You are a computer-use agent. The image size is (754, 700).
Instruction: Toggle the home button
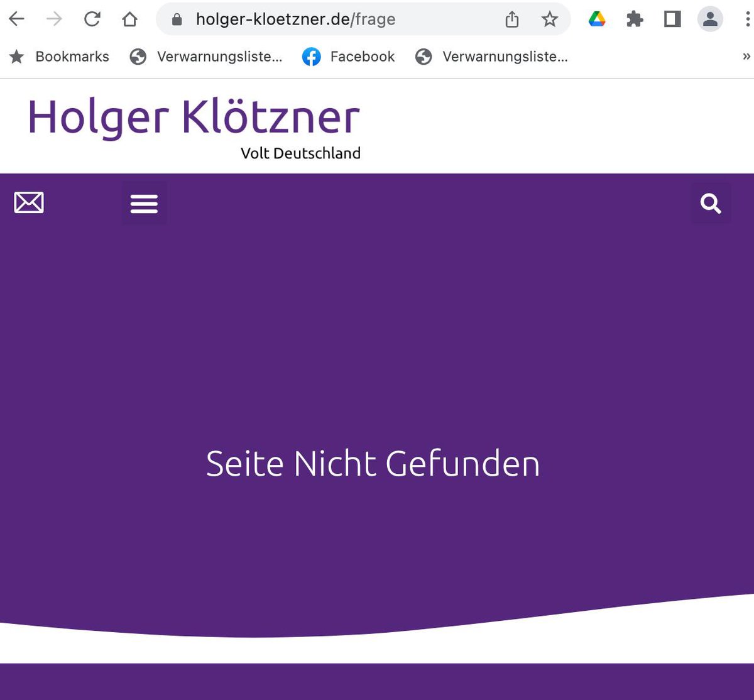coord(129,19)
